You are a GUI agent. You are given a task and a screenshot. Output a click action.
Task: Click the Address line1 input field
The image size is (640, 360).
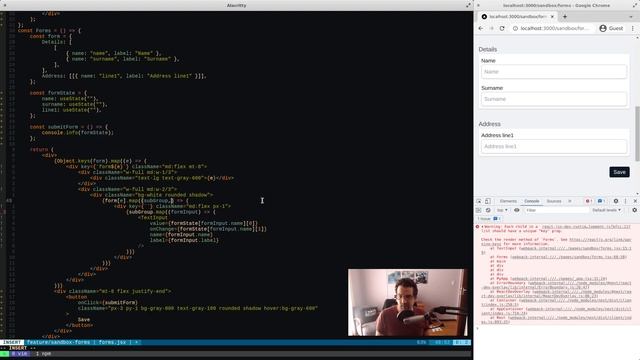(554, 146)
